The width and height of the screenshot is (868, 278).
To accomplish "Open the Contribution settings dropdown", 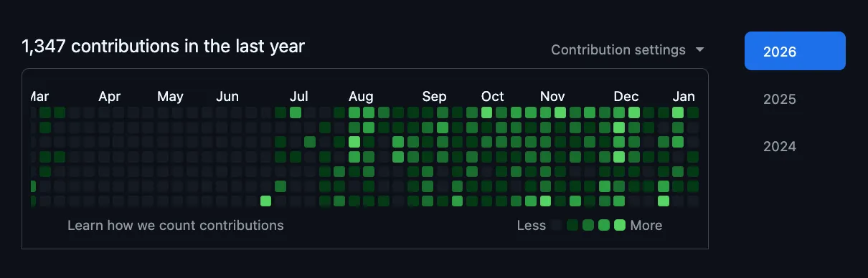I will coord(628,49).
